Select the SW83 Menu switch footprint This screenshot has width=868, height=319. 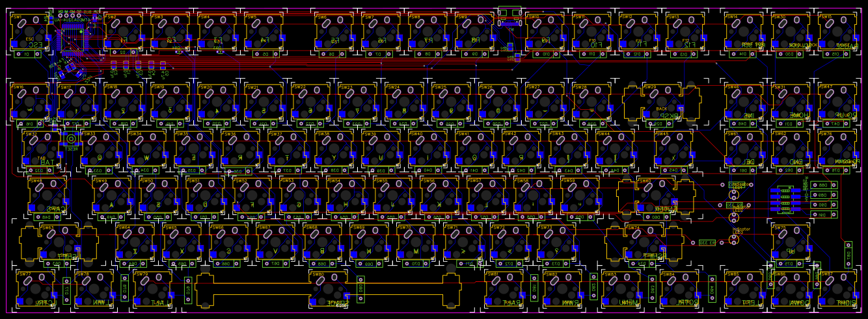pos(621,289)
